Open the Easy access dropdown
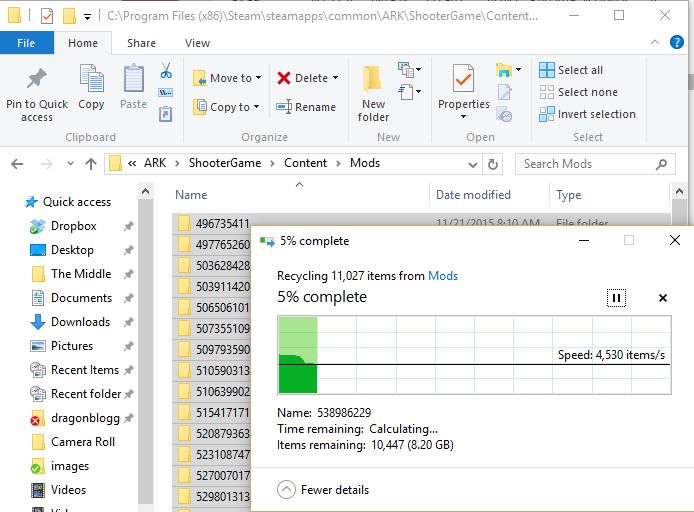This screenshot has height=512, width=694. coord(409,92)
